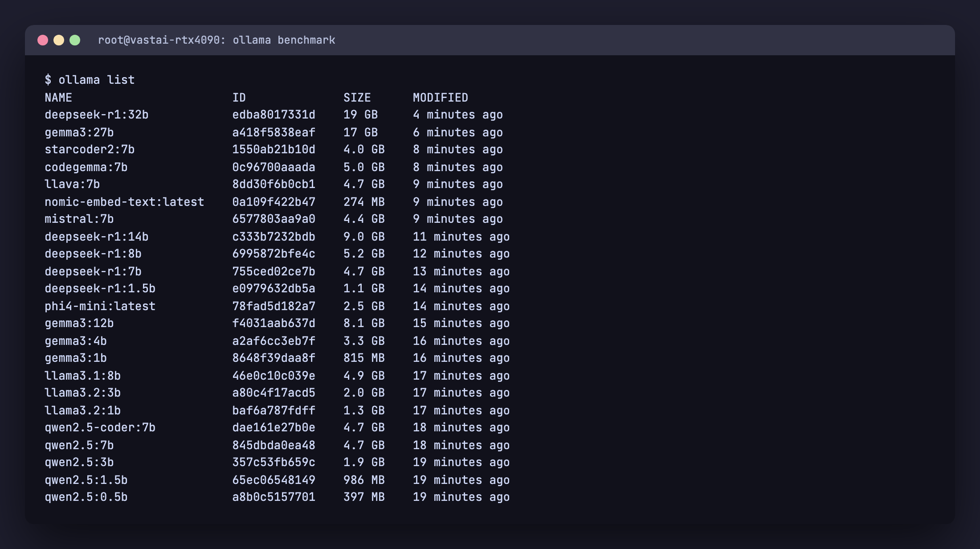Click the '8.1 GB' size value
The width and height of the screenshot is (980, 549).
click(364, 323)
